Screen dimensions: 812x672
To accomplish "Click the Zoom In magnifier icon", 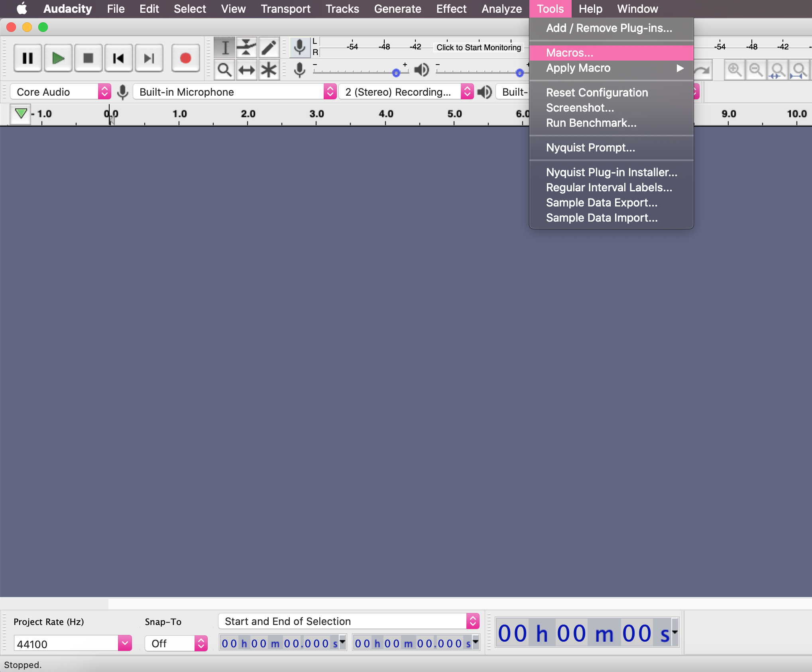I will click(735, 69).
